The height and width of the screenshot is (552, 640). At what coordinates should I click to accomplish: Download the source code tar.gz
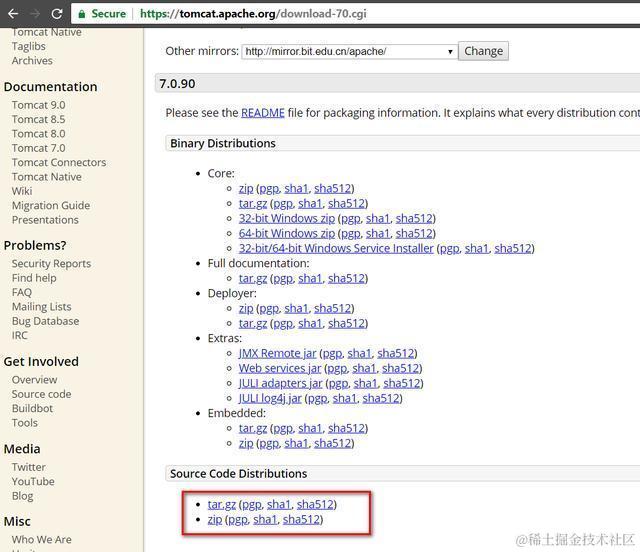[222, 505]
